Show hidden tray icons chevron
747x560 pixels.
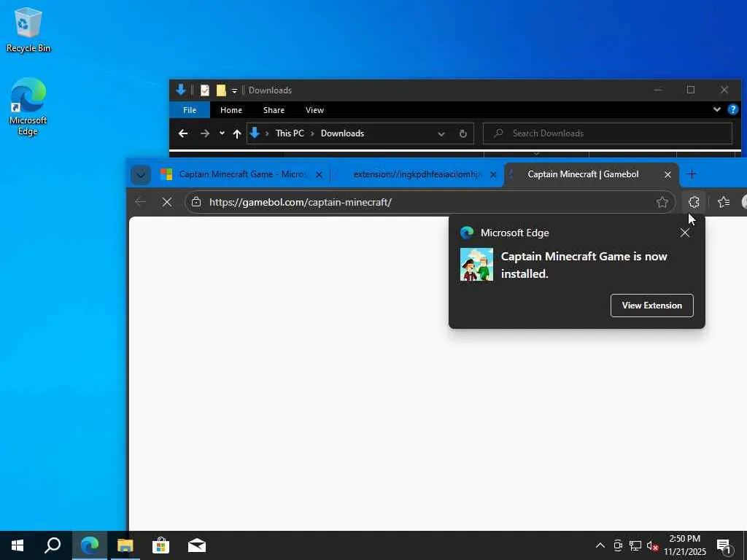point(600,545)
